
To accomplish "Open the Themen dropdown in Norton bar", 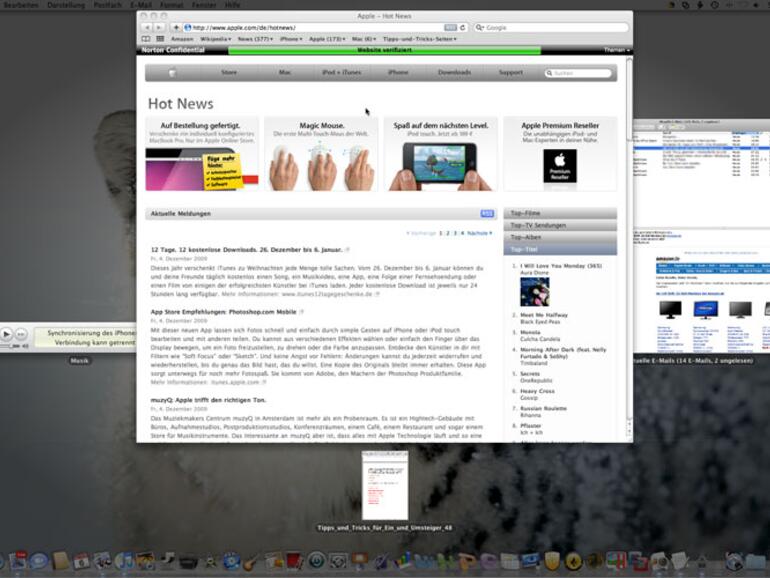I will (616, 50).
